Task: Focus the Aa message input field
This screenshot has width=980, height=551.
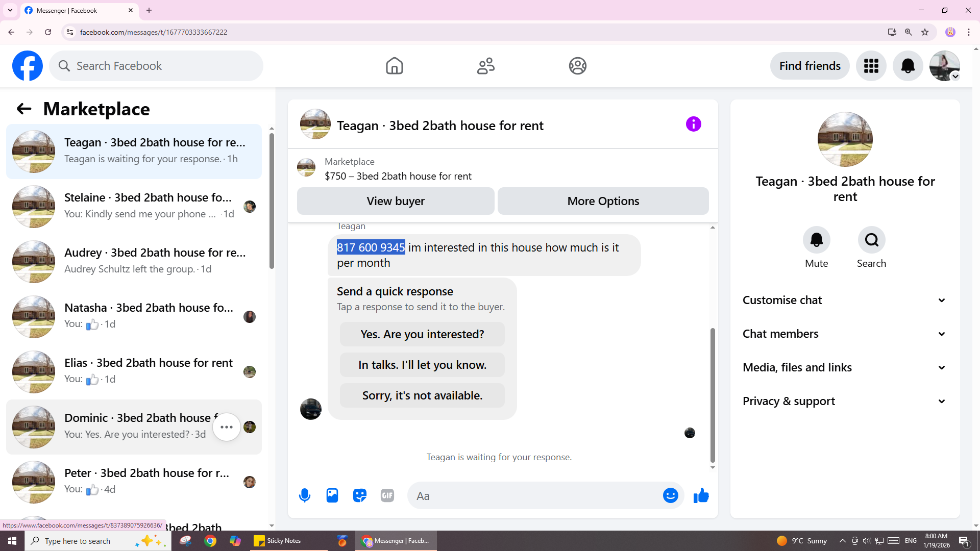Action: point(536,495)
